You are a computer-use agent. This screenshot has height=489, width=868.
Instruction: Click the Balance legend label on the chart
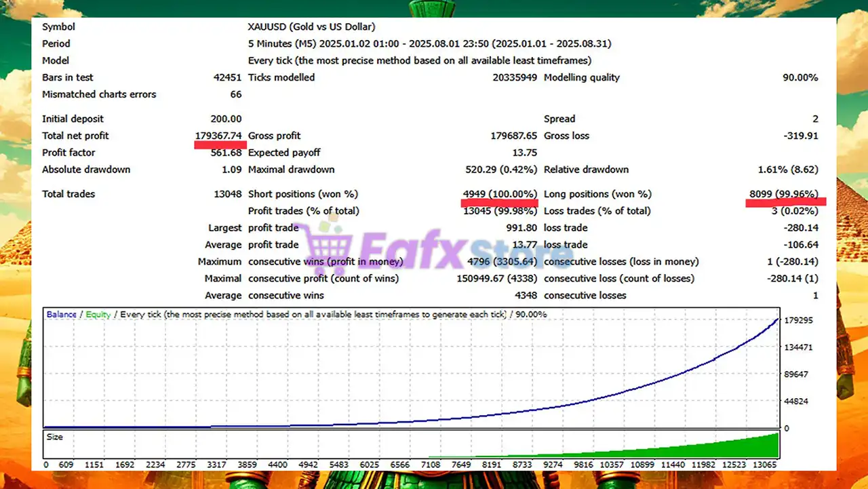click(61, 315)
